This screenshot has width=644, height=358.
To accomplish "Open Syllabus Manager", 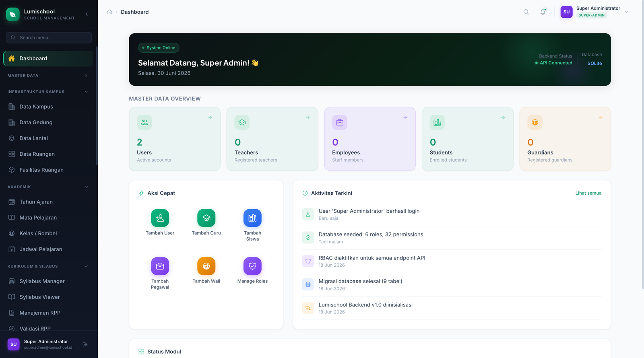I will 48,282.
